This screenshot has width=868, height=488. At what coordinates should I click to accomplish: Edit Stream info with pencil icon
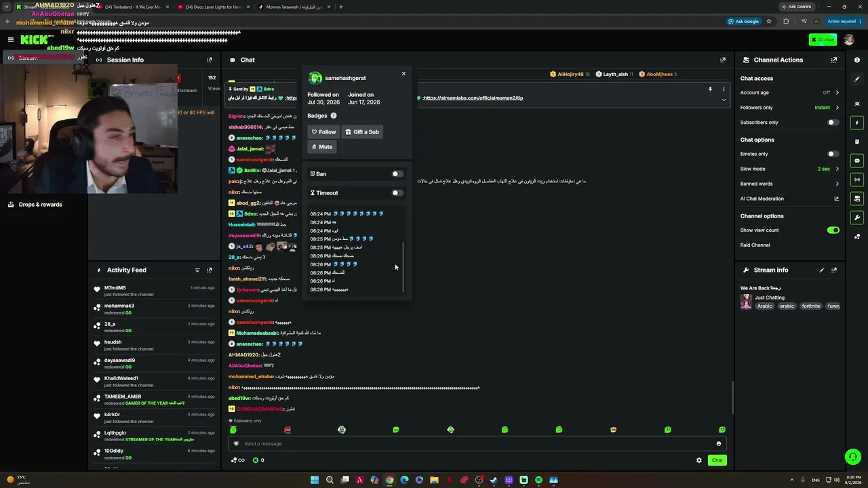tap(822, 270)
